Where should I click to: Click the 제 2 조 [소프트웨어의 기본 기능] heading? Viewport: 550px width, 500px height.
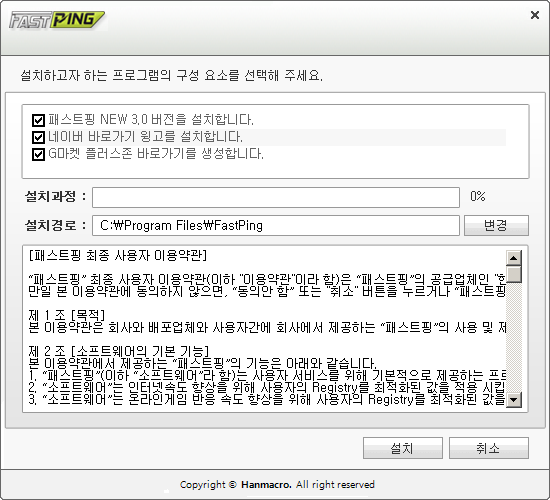[x=119, y=351]
